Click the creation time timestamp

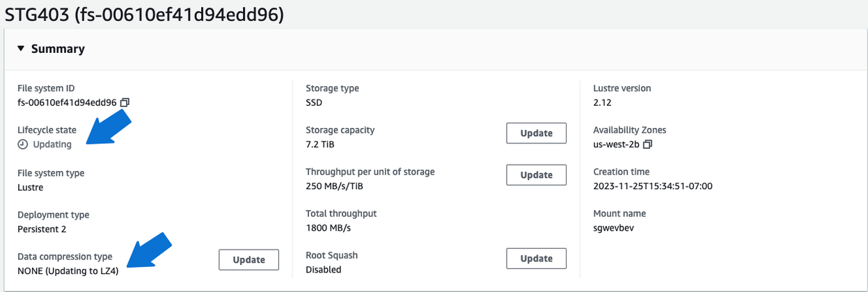[652, 186]
